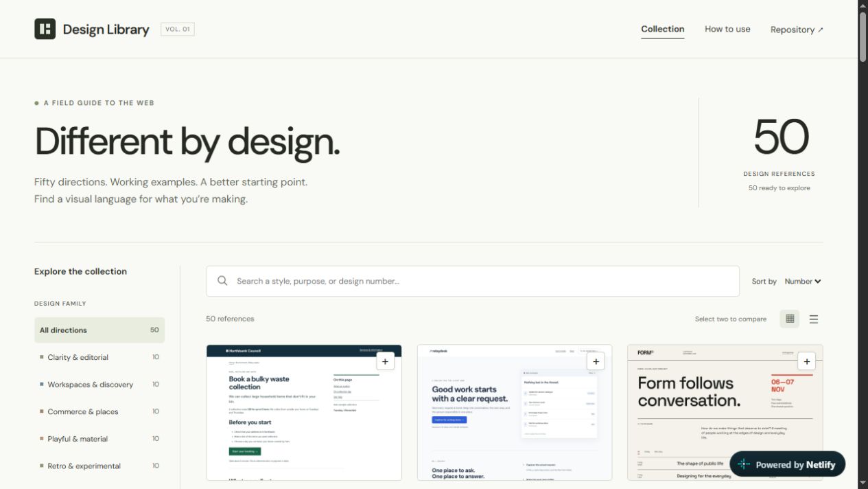Click the 'Different by design.' heading
The width and height of the screenshot is (868, 489).
tap(187, 141)
